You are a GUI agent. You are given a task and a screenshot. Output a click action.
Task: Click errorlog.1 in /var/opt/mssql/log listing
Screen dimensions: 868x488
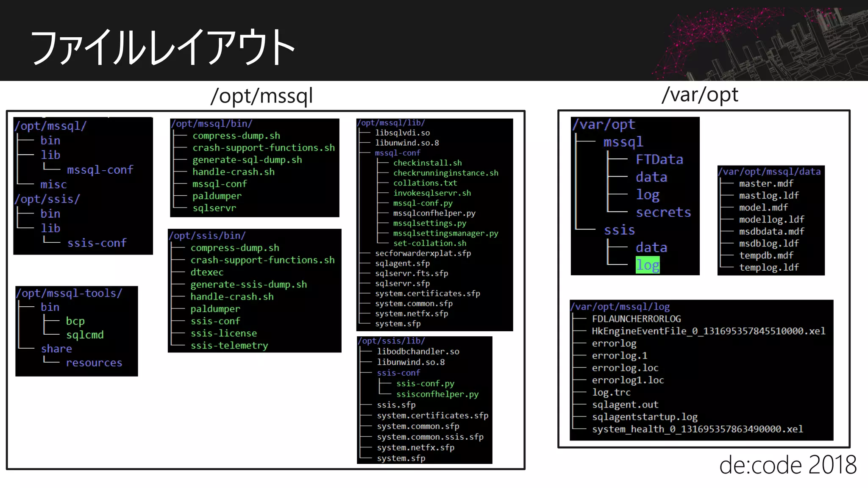[x=619, y=356]
